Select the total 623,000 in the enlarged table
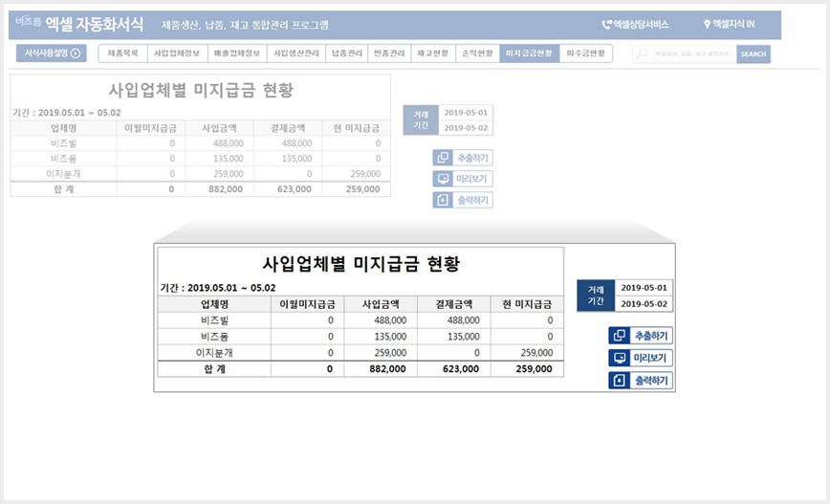Image resolution: width=830 pixels, height=504 pixels. [x=453, y=369]
